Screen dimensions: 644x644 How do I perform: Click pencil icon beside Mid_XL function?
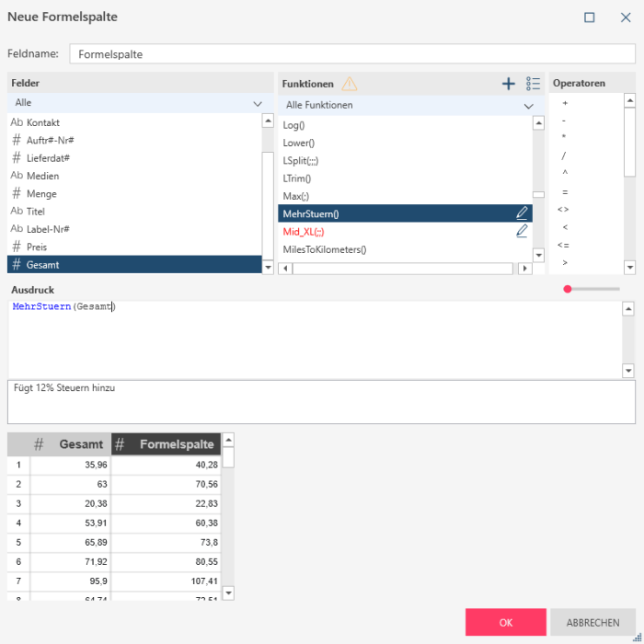pos(523,231)
